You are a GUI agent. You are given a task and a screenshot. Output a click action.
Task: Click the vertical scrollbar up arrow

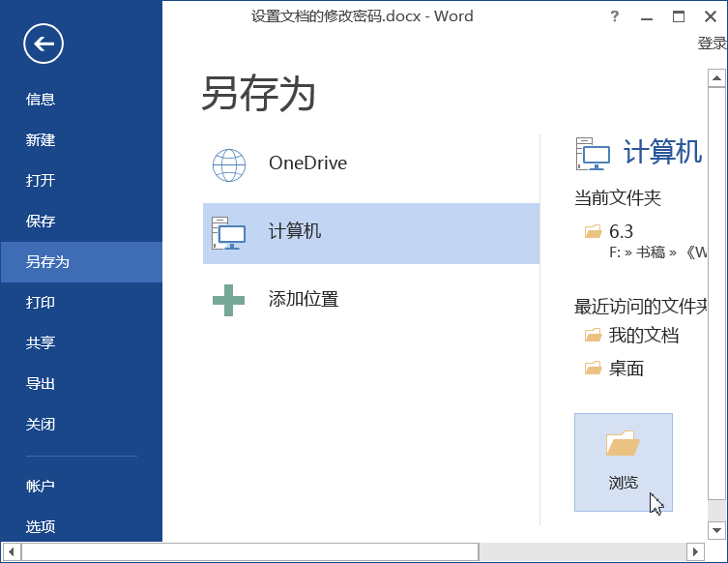(716, 78)
